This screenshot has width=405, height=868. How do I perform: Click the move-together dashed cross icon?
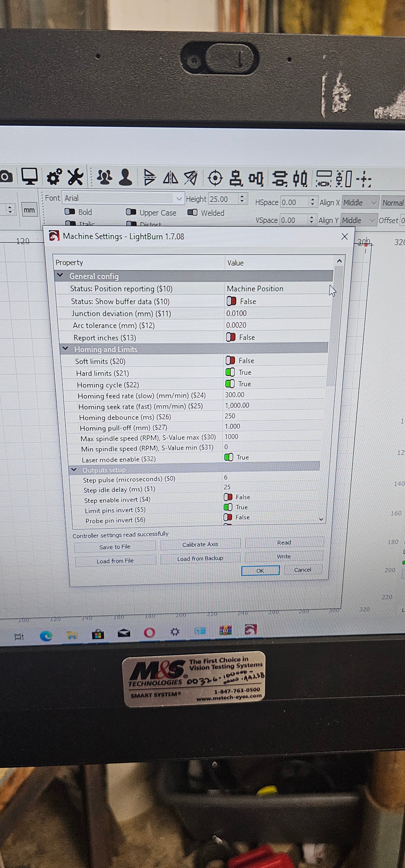point(364,179)
